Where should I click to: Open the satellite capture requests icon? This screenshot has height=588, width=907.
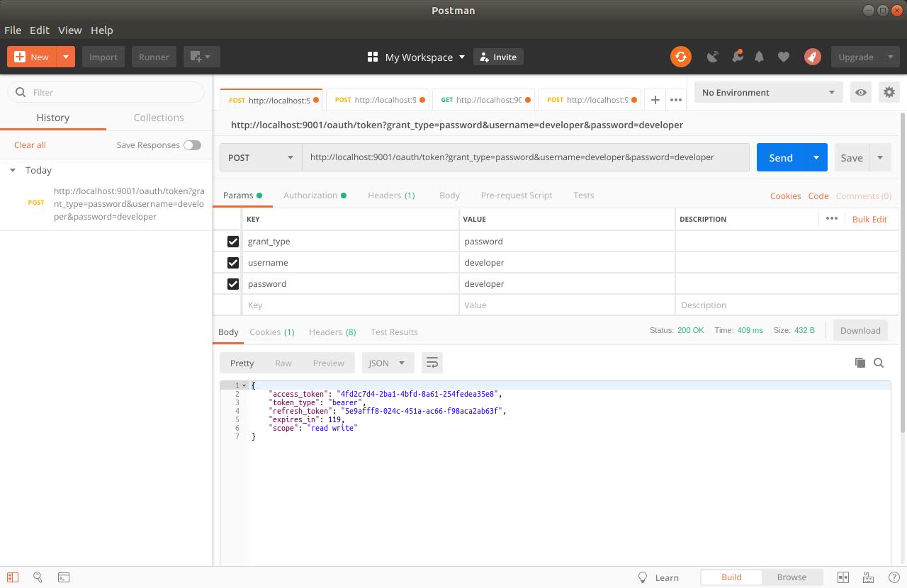click(x=713, y=57)
